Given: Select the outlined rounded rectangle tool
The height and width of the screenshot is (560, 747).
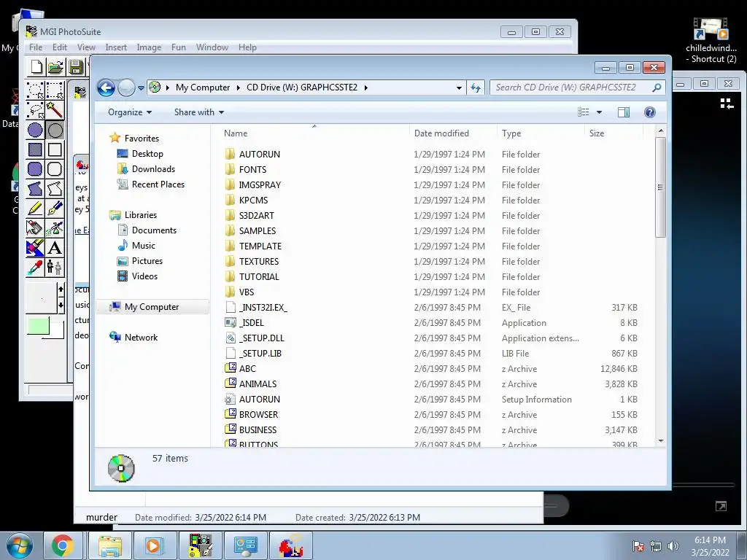Looking at the screenshot, I should click(55, 169).
